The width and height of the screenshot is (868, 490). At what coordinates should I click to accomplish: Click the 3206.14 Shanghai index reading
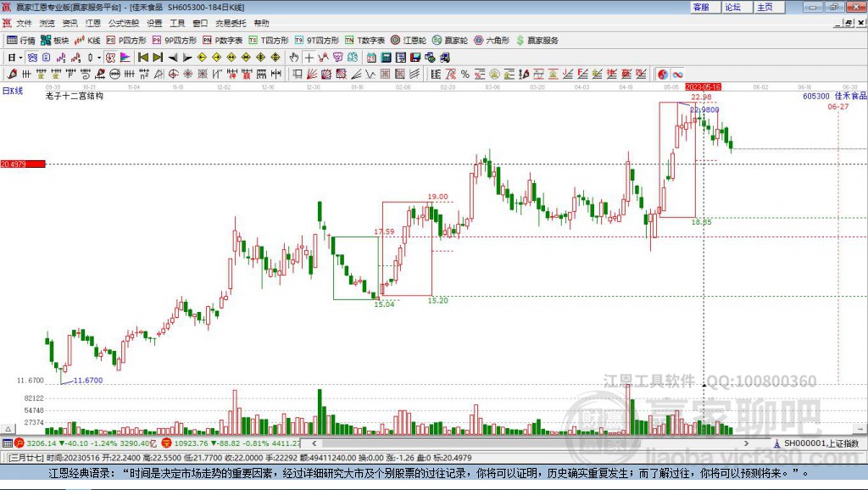tap(42, 443)
